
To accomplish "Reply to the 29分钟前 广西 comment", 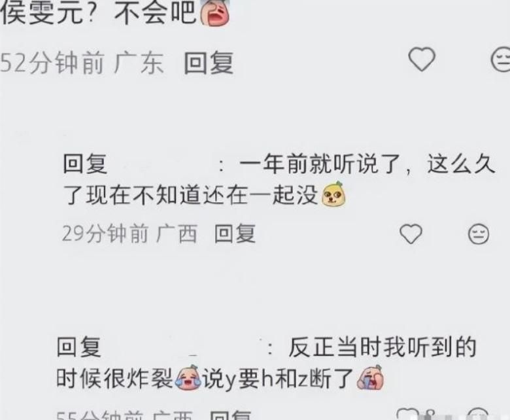I will click(235, 234).
